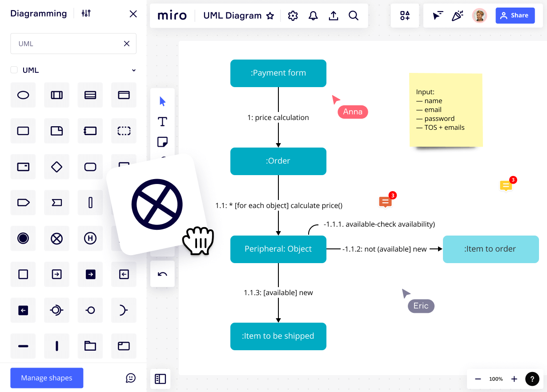Viewport: 547px width, 392px height.
Task: Open the profile avatar menu
Action: tap(479, 15)
